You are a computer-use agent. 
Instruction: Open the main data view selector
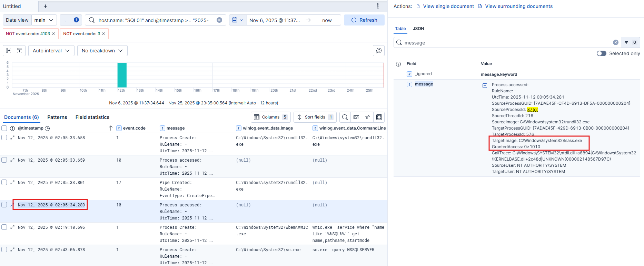[44, 20]
